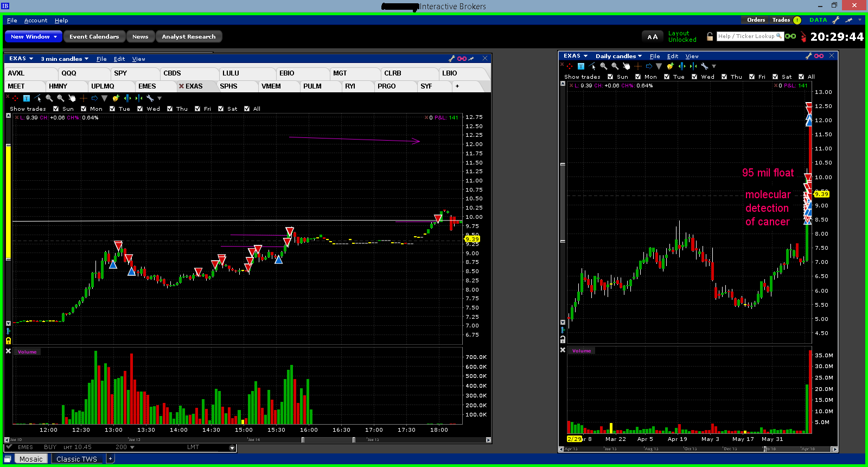The width and height of the screenshot is (868, 467).
Task: Toggle the Fri checkbox in right chart
Action: pos(752,77)
